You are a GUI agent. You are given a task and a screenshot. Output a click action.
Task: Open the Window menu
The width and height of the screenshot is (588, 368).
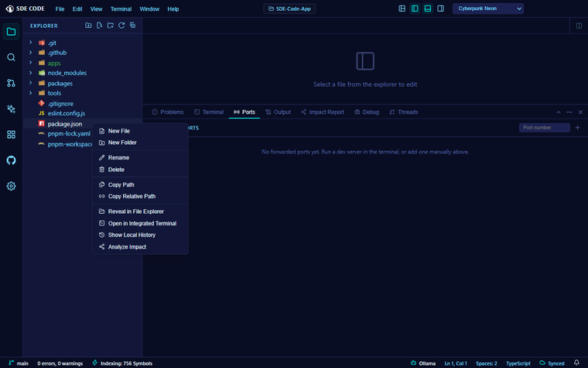click(149, 9)
